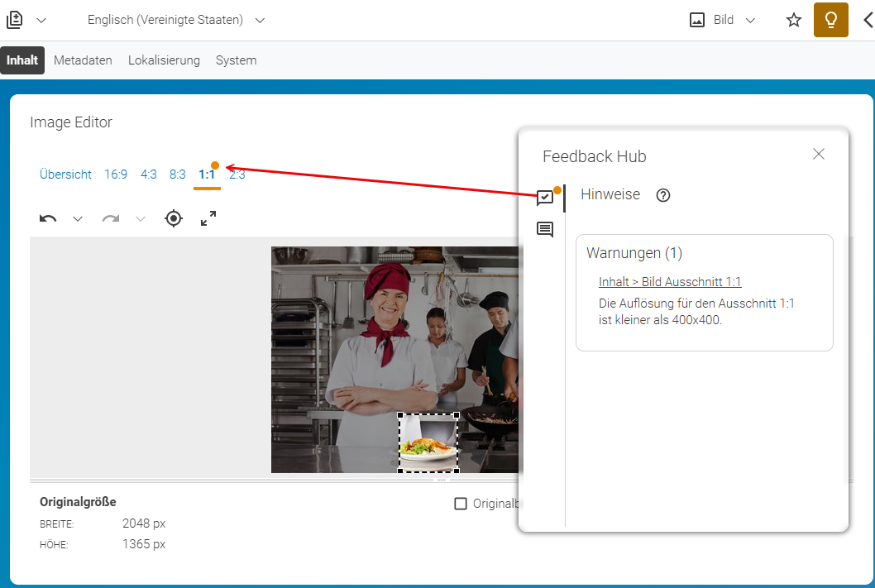875x588 pixels.
Task: Click inside the dashed crop selection
Action: 428,443
